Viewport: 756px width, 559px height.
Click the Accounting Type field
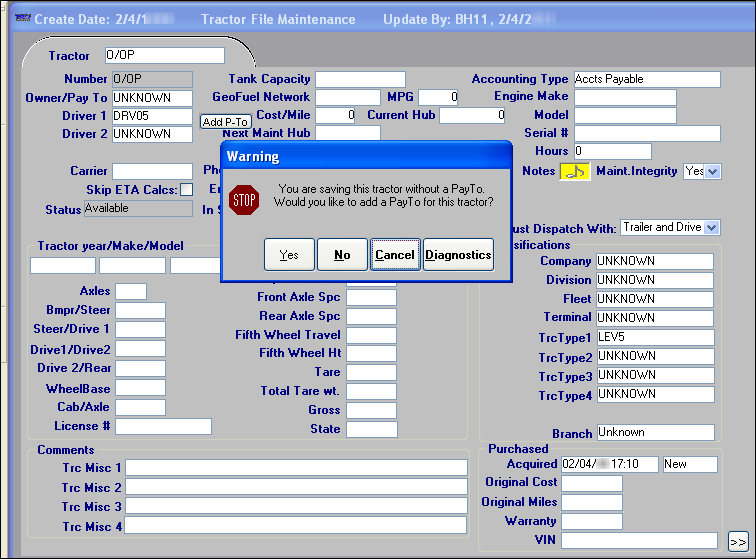click(x=646, y=79)
